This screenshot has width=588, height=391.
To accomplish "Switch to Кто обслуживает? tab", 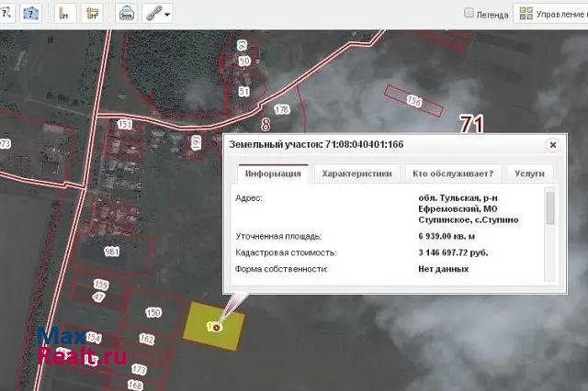I will tap(453, 173).
